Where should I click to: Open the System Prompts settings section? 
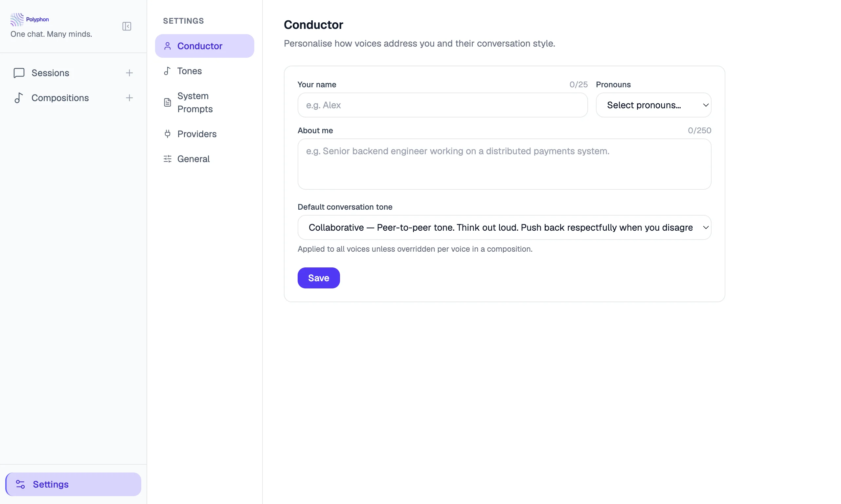coord(194,102)
